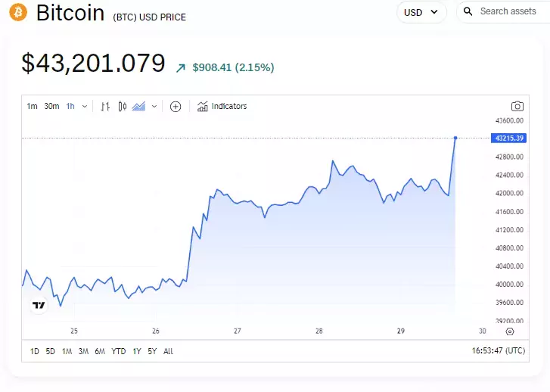Expand the time interval dropdown arrow
Viewport: 550px width, 392px height.
coord(85,107)
